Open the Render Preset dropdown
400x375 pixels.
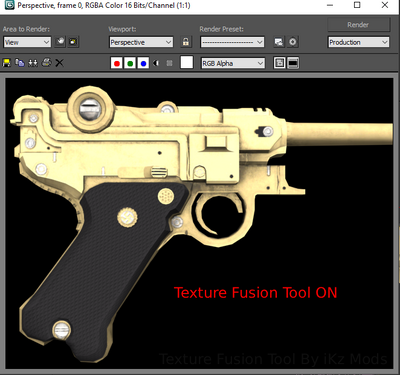point(232,42)
